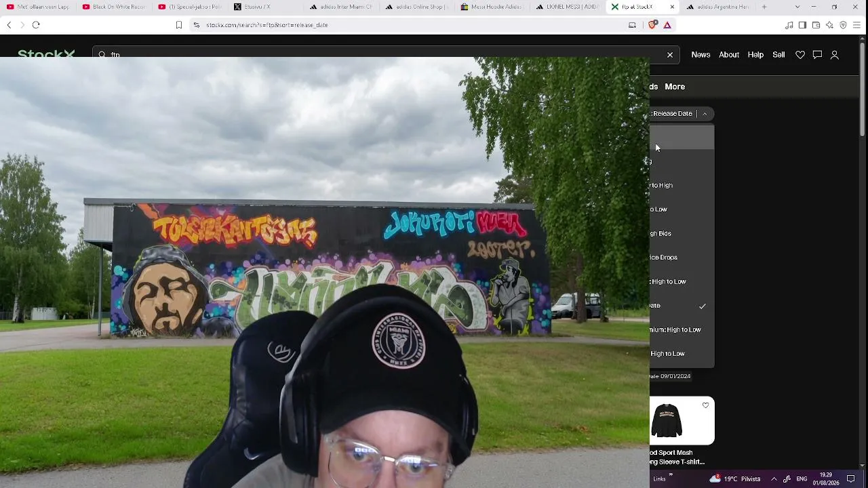Open a new browser tab

click(764, 7)
